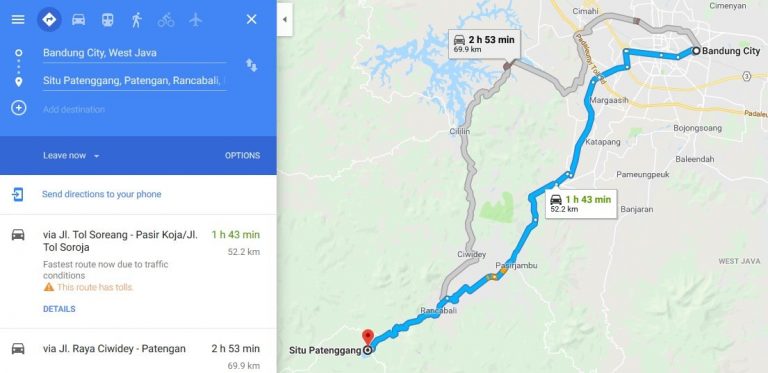Open DETAILS for the Tol Soroja route
Viewport: 768px width, 373px height.
pyautogui.click(x=59, y=309)
